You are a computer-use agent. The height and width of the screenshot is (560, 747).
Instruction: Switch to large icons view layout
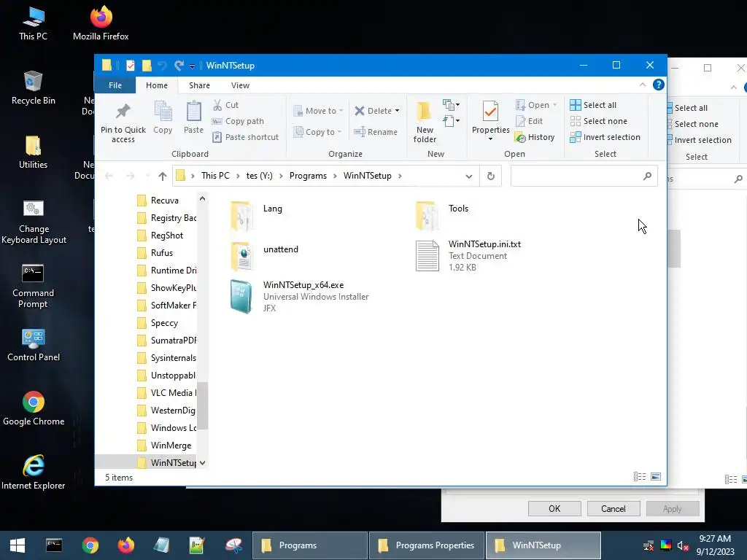(x=656, y=477)
